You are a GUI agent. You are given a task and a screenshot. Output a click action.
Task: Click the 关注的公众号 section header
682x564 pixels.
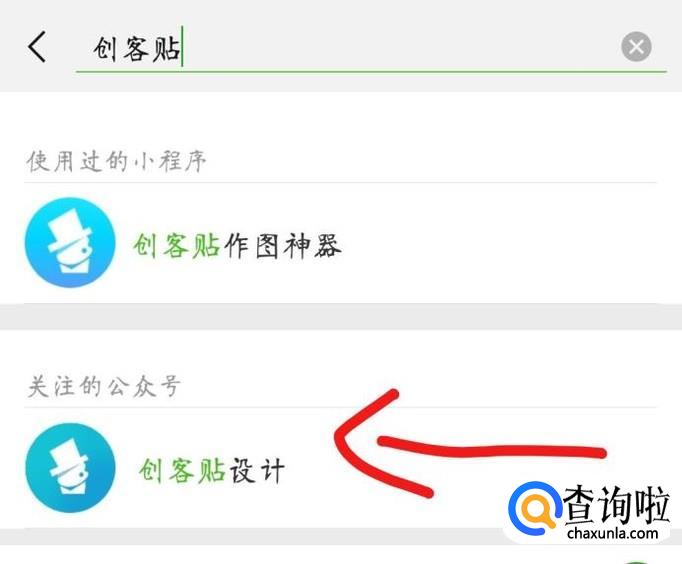pyautogui.click(x=104, y=386)
